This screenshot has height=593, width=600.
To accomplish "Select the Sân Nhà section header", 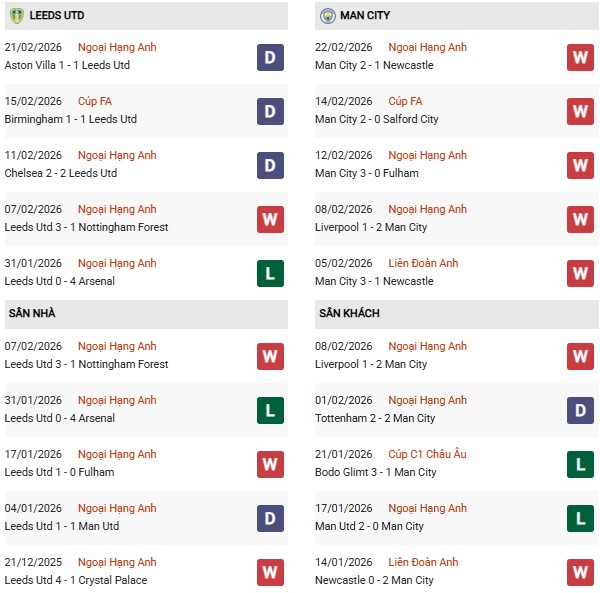I will (x=32, y=313).
